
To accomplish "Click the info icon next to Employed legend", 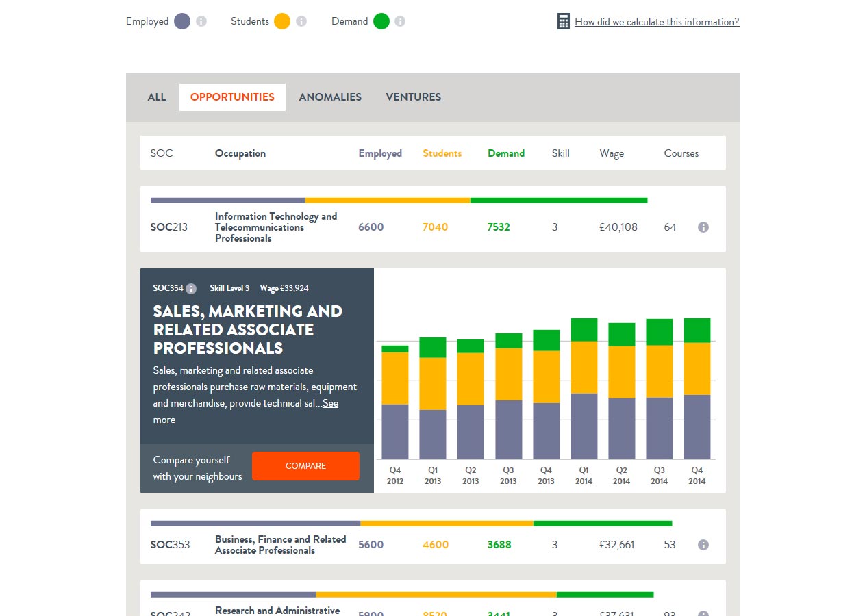I will [x=201, y=21].
